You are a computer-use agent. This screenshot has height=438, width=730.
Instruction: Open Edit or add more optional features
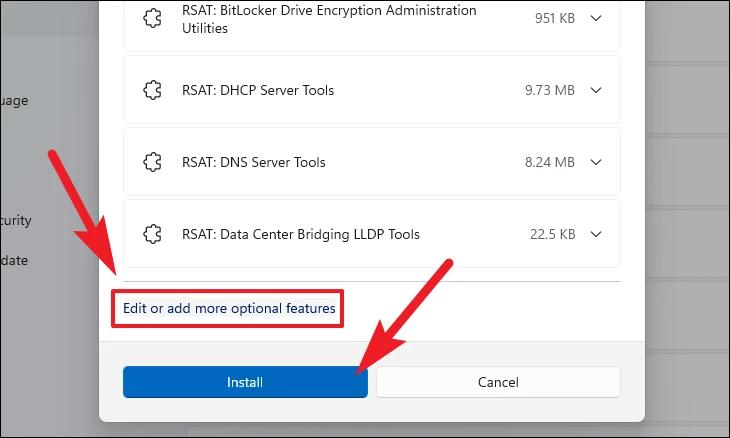coord(229,308)
